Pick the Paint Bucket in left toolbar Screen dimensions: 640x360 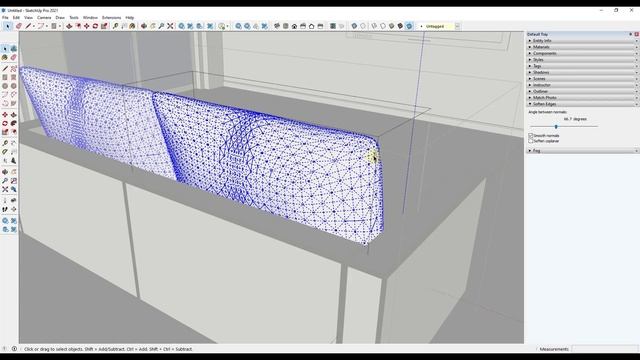(5, 58)
